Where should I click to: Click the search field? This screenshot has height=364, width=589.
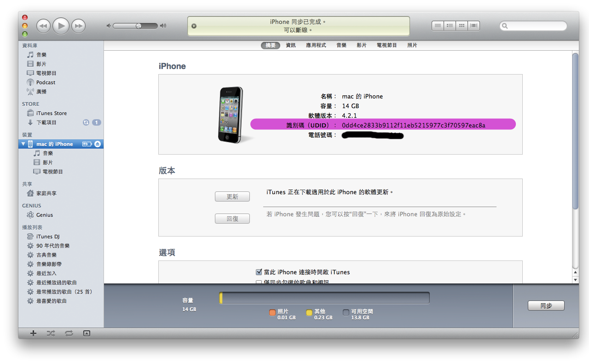point(533,26)
